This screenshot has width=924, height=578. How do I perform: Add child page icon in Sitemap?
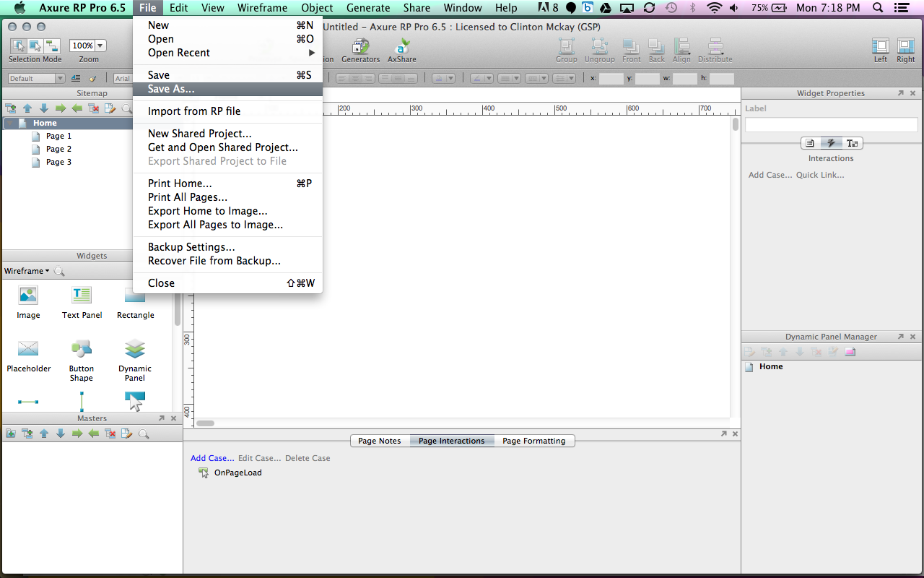point(10,108)
